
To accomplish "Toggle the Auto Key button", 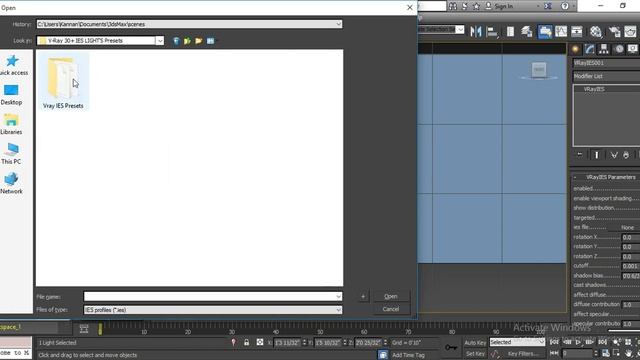I will click(475, 342).
